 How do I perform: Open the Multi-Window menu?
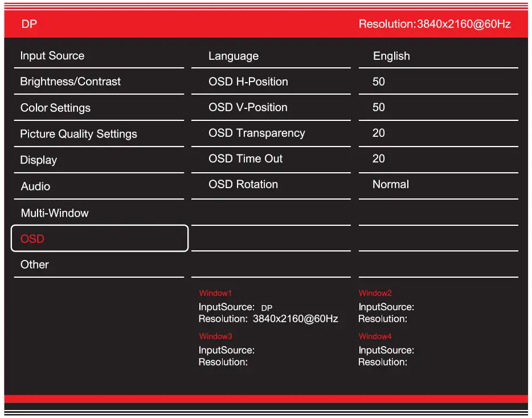pos(54,212)
